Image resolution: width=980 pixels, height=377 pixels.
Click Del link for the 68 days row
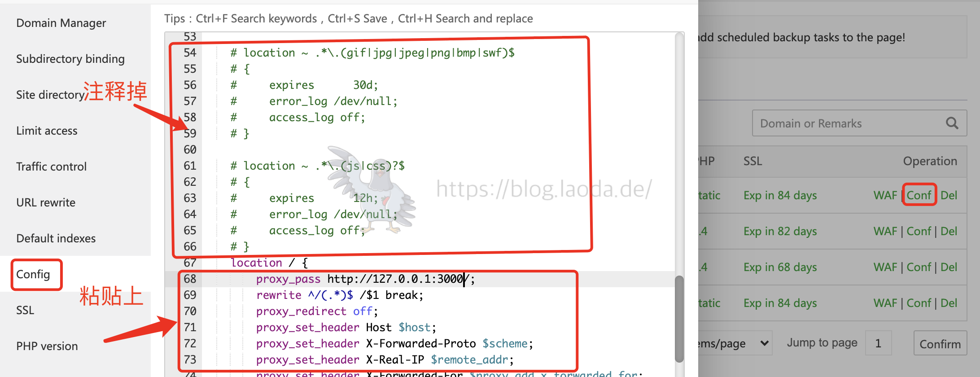pos(949,267)
